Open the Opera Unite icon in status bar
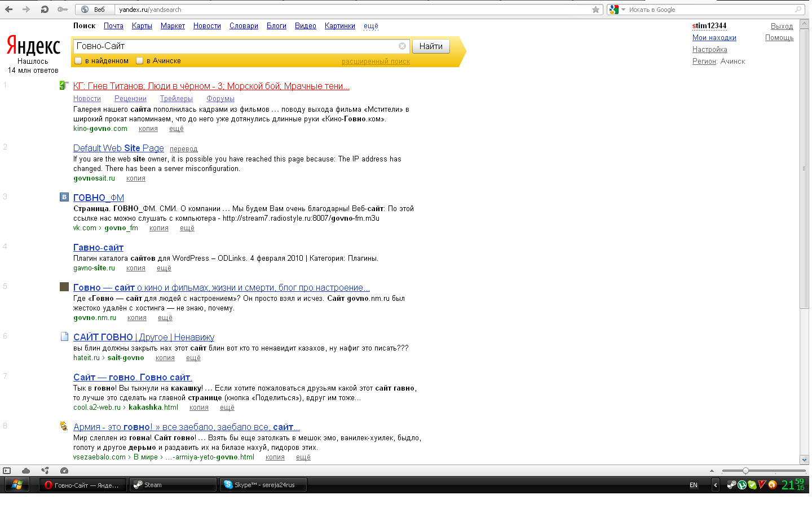The height and width of the screenshot is (508, 812). (x=45, y=470)
